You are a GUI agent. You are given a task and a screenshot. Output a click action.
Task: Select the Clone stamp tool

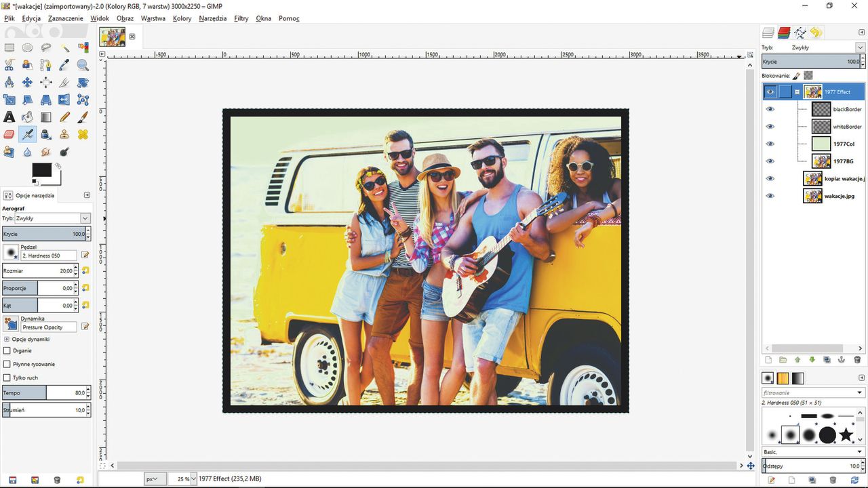(64, 134)
